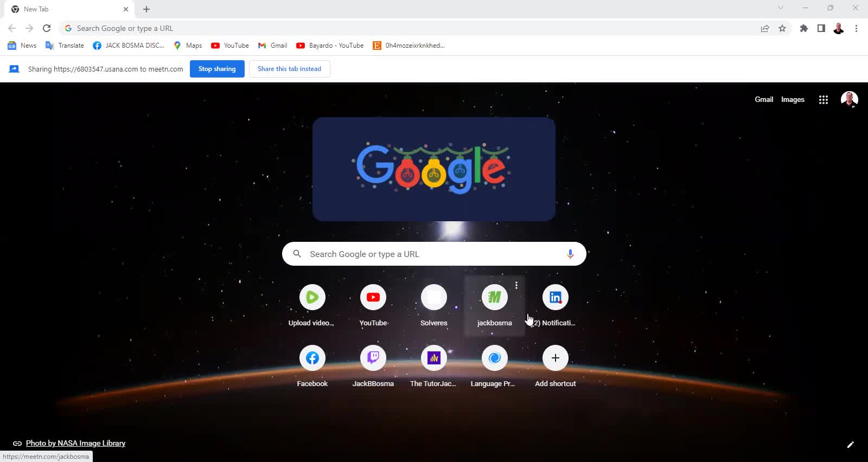Open the Language Pr... shortcut
The height and width of the screenshot is (462, 868).
coord(495,367)
